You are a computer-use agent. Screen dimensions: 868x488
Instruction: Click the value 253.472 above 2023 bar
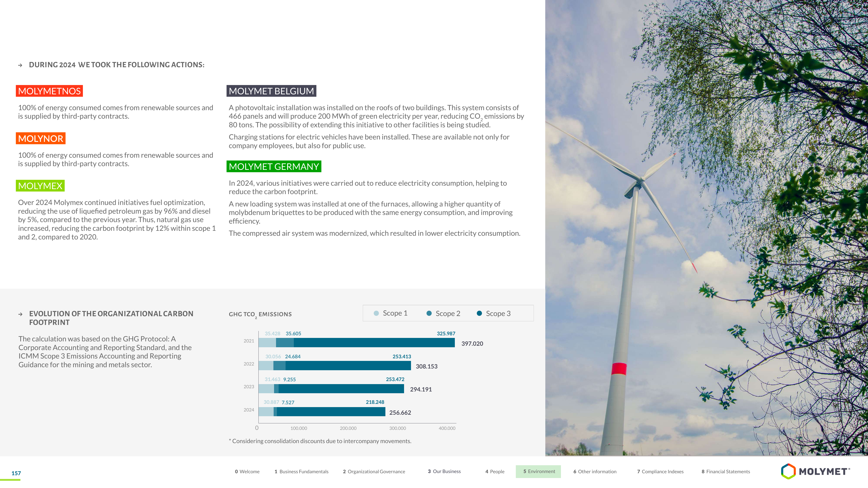[x=395, y=379]
